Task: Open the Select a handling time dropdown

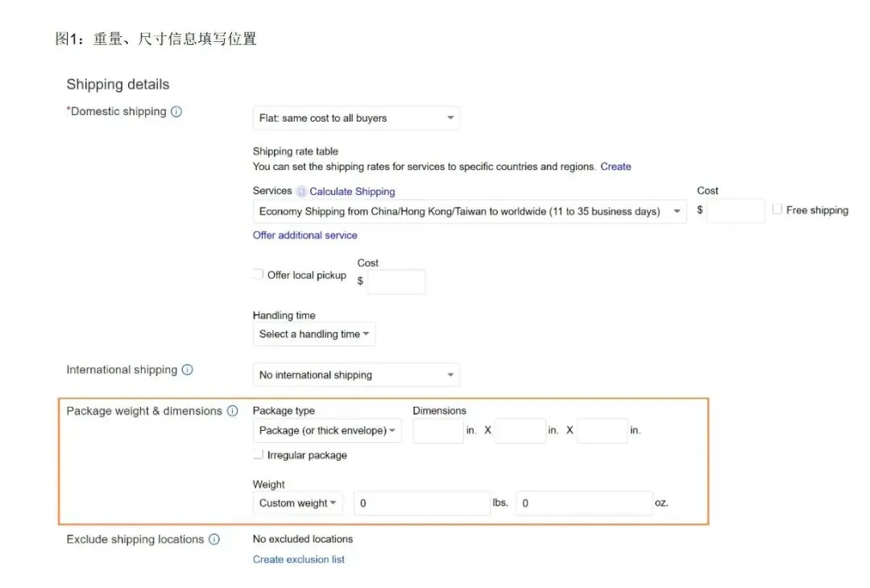Action: [x=314, y=334]
